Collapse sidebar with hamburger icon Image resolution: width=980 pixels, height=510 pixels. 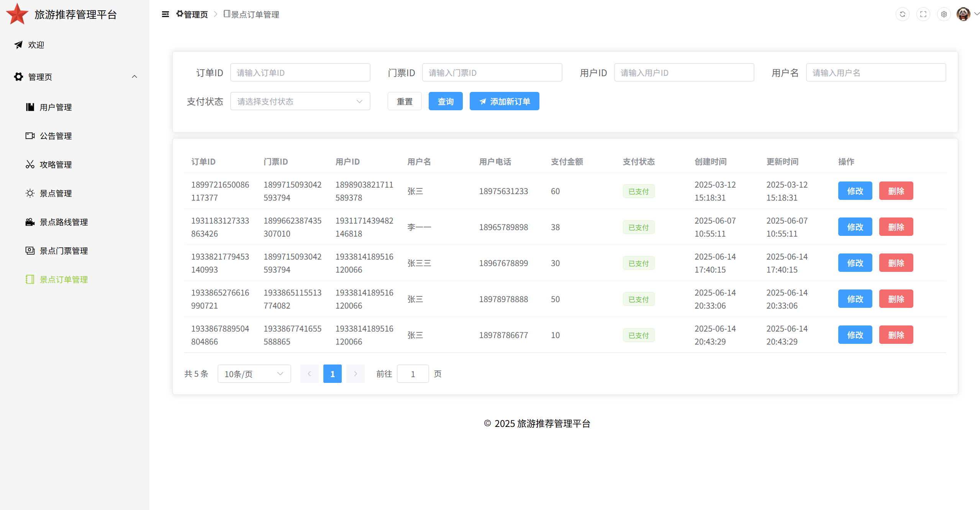(165, 14)
